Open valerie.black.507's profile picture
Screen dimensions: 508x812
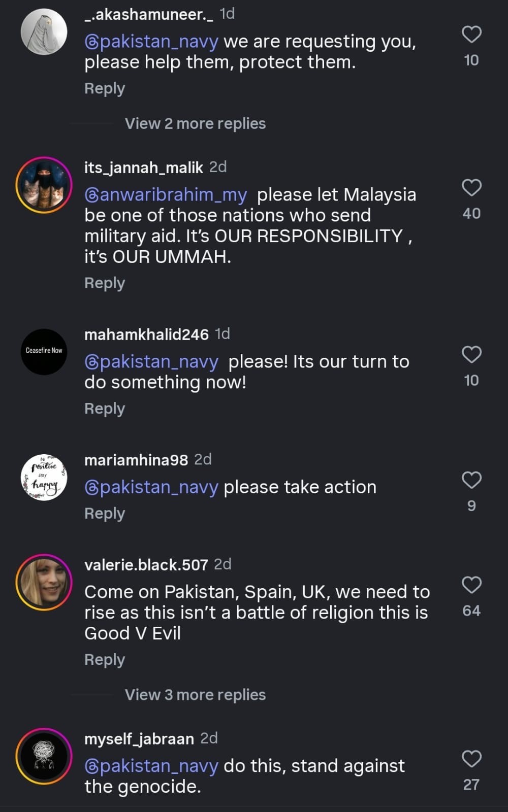pos(44,583)
